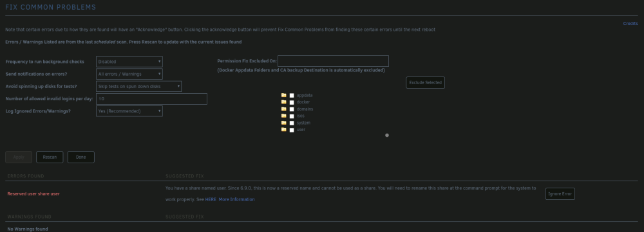Click the isos folder icon
Screen dimensions: 644x232
pyautogui.click(x=284, y=116)
